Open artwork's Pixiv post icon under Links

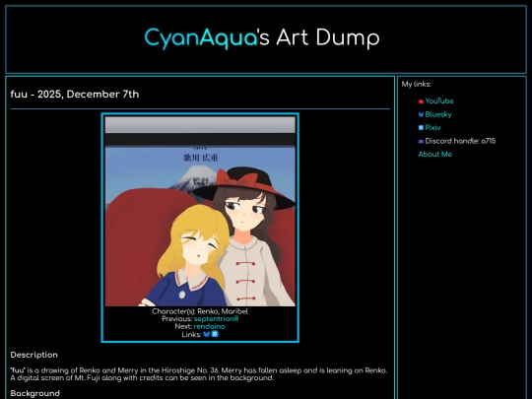(215, 334)
